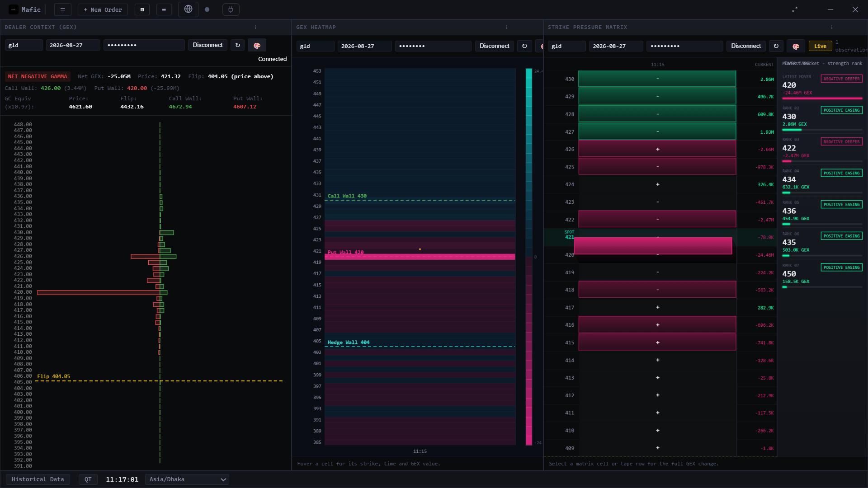Click the heatmap color scale bar
The height and width of the screenshot is (488, 868).
pos(528,257)
